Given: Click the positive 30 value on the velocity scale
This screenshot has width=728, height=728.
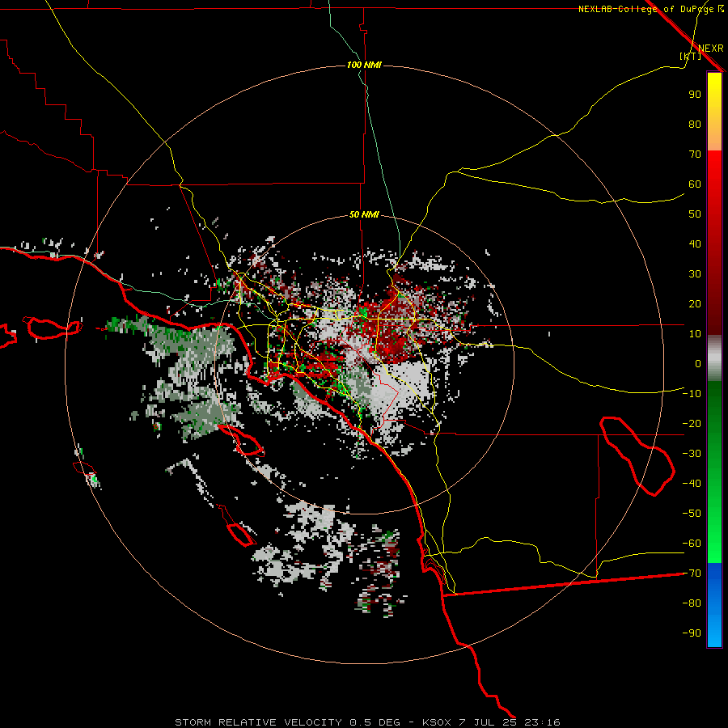Looking at the screenshot, I should pyautogui.click(x=695, y=274).
